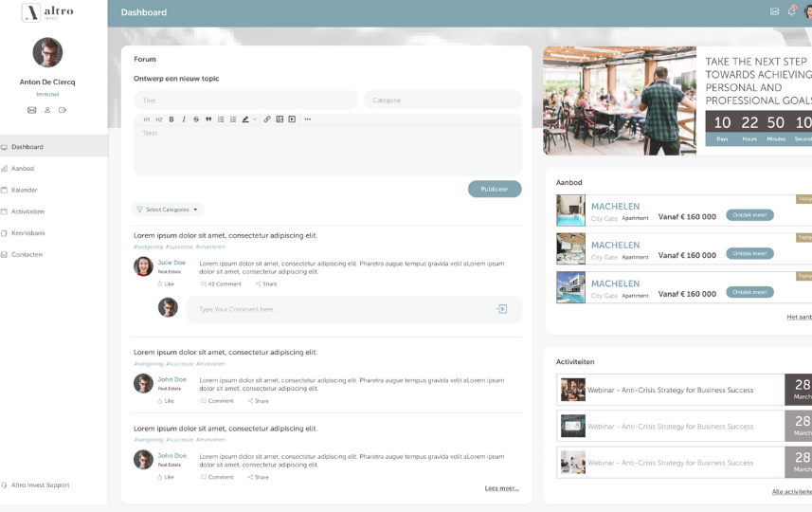Share Julie Doe's post

tap(266, 284)
